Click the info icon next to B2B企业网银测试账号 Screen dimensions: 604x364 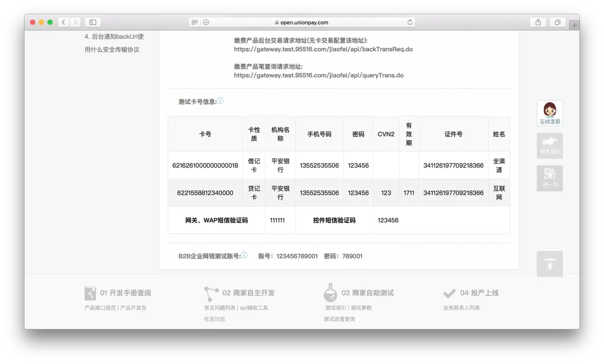(x=244, y=255)
